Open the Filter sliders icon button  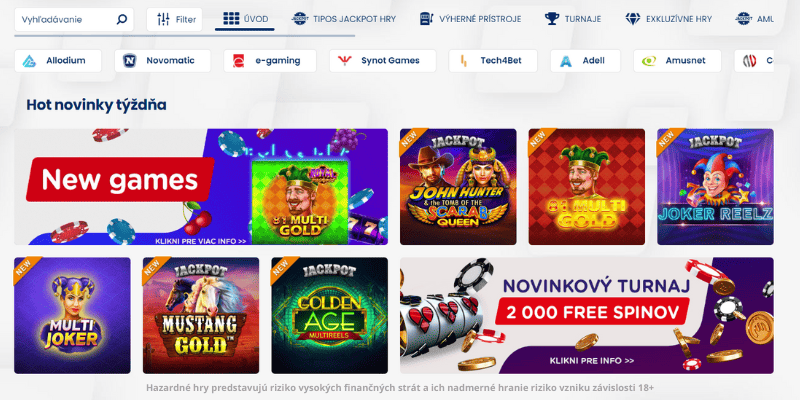(163, 19)
